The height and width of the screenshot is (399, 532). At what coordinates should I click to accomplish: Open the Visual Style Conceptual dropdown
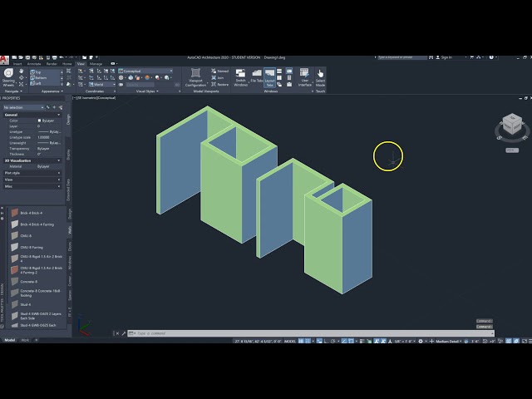145,71
